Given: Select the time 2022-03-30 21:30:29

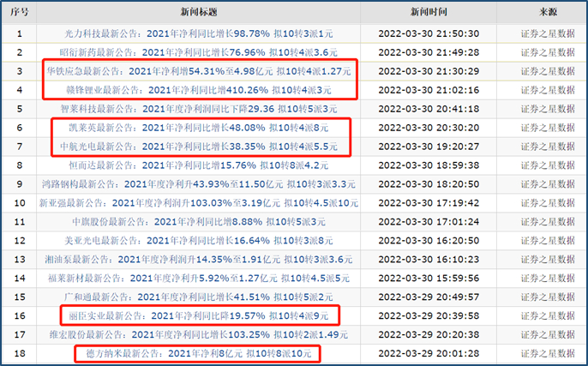Looking at the screenshot, I should (429, 71).
